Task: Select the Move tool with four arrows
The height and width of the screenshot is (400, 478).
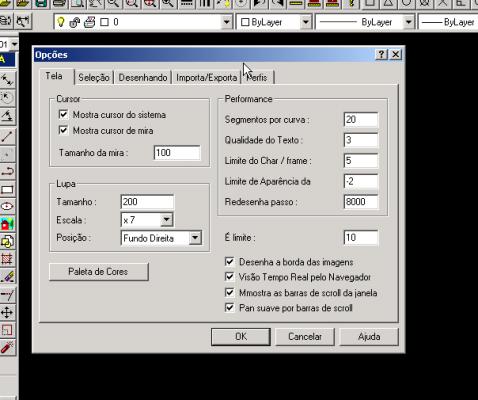Action: 7,313
